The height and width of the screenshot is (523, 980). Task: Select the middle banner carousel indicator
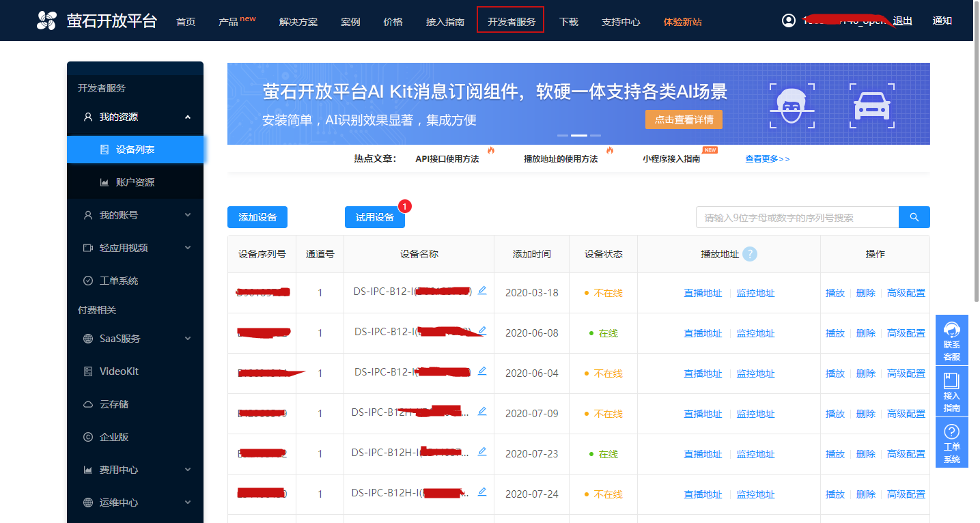579,135
